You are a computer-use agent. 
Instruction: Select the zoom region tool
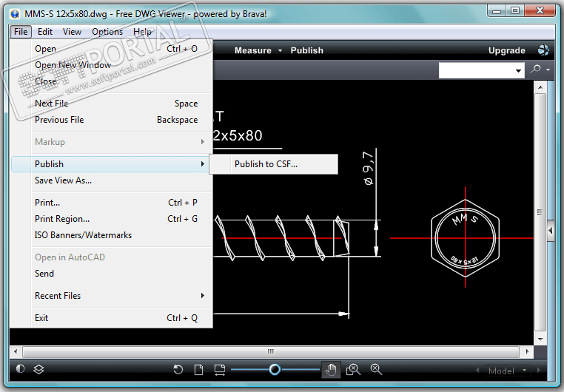(353, 369)
